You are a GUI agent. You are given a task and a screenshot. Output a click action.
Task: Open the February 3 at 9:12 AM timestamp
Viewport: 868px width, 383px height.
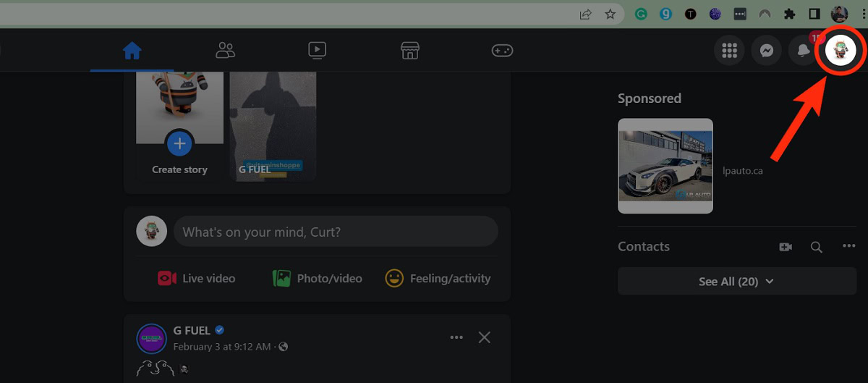coord(221,347)
